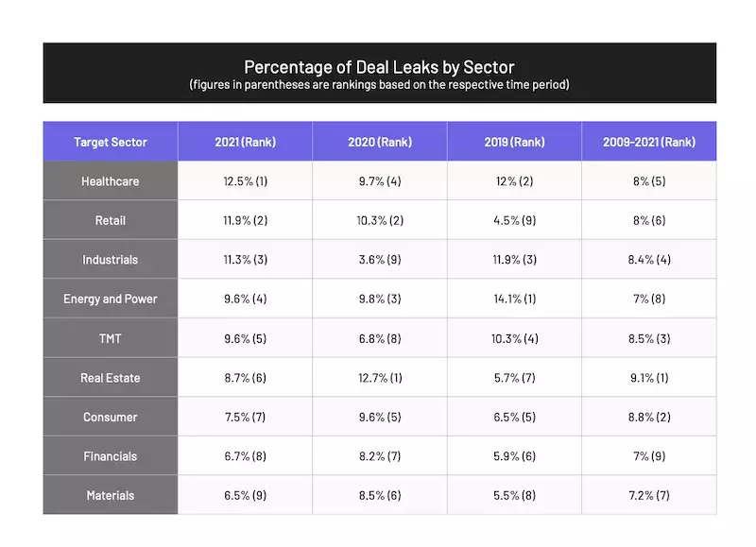Click the 2020 (Rank) column header
This screenshot has height=547, width=756.
[x=380, y=142]
